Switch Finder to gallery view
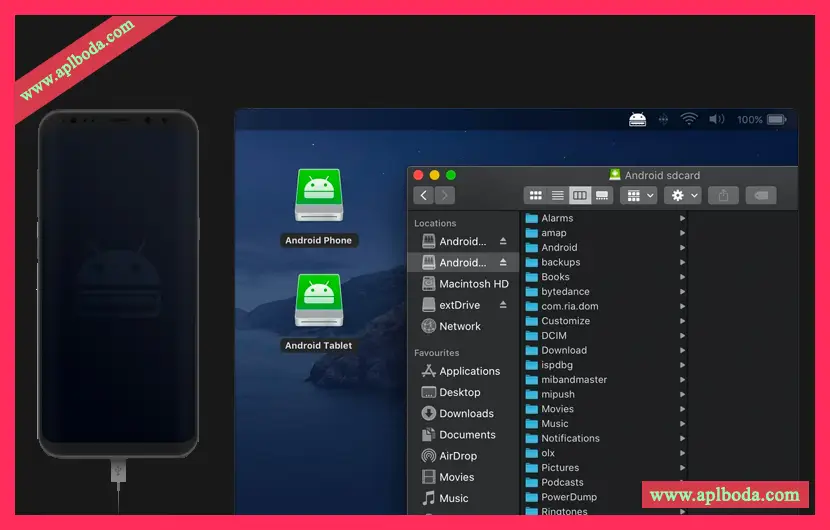830x530 pixels. [602, 195]
